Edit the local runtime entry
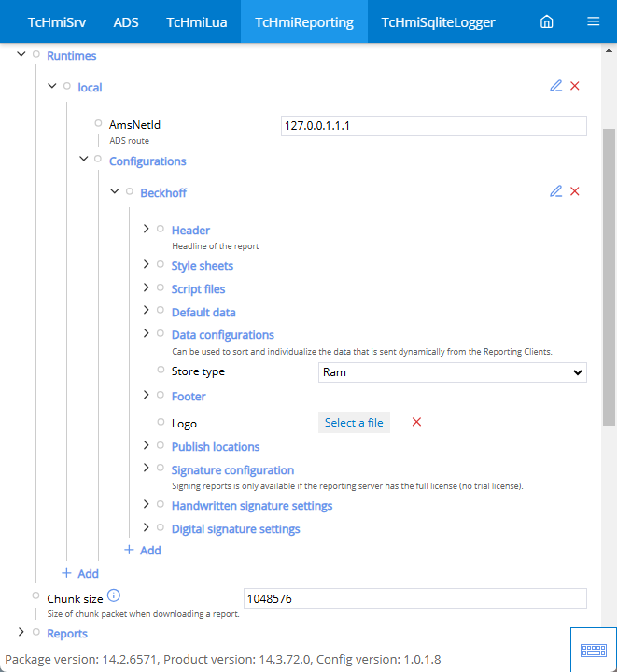This screenshot has width=617, height=672. point(555,86)
